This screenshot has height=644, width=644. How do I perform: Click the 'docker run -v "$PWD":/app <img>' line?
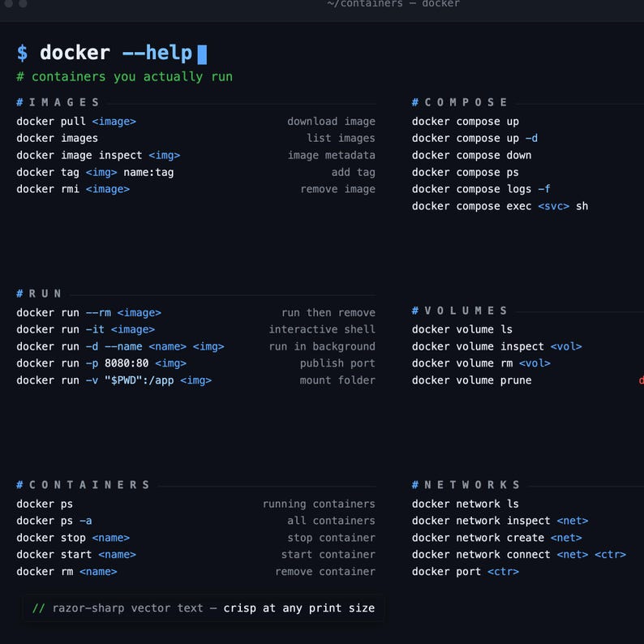click(114, 380)
